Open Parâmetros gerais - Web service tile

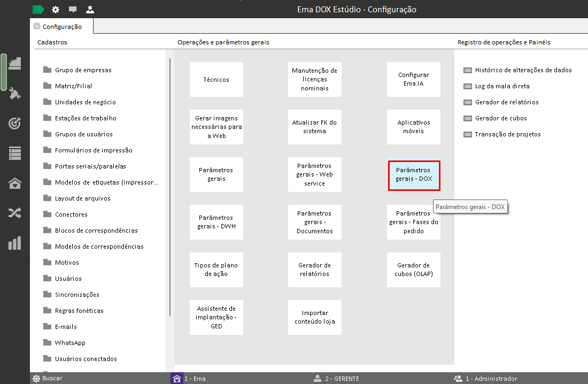click(315, 174)
